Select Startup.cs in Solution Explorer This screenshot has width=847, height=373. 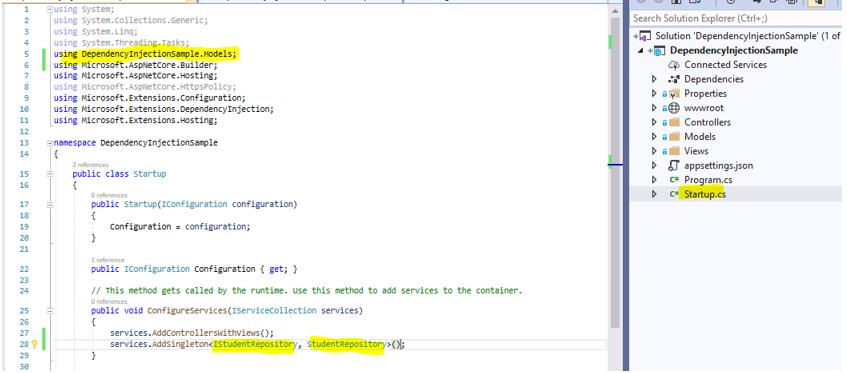pyautogui.click(x=705, y=194)
